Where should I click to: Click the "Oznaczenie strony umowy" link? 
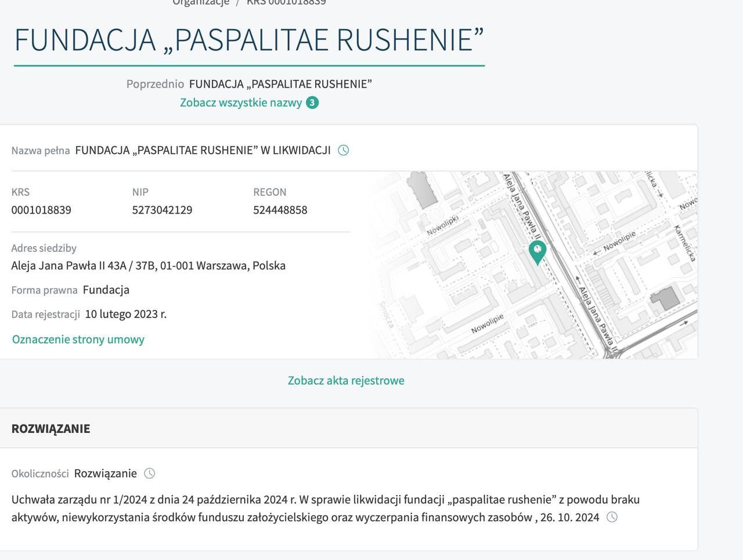click(x=78, y=339)
